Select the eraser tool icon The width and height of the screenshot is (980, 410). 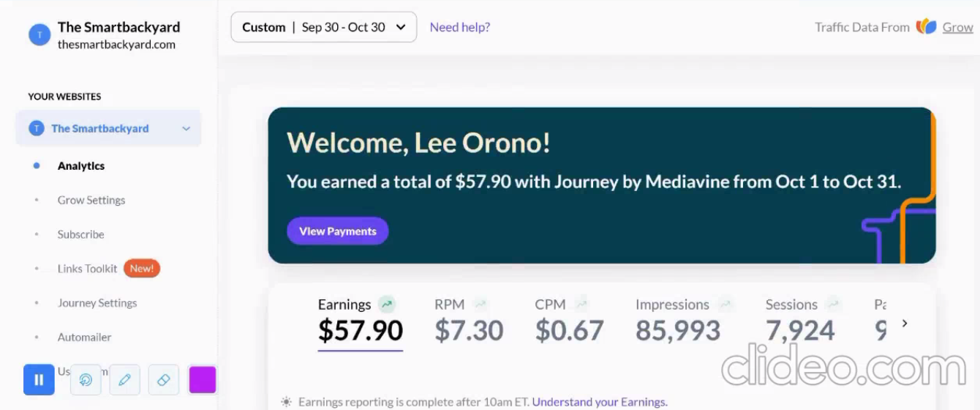click(x=164, y=379)
